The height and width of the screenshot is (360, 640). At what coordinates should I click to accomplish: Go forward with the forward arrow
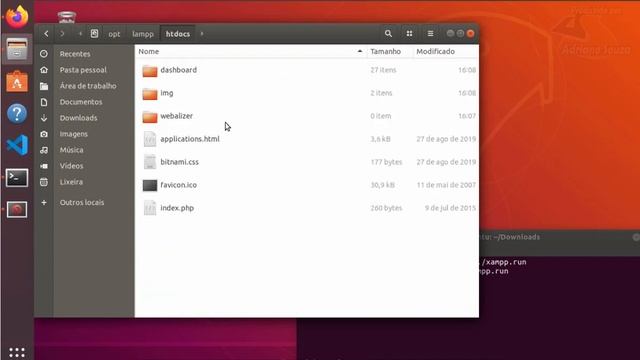click(62, 33)
